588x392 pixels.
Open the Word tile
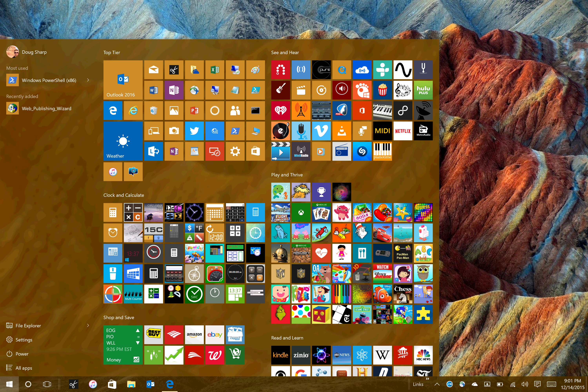[x=153, y=90]
